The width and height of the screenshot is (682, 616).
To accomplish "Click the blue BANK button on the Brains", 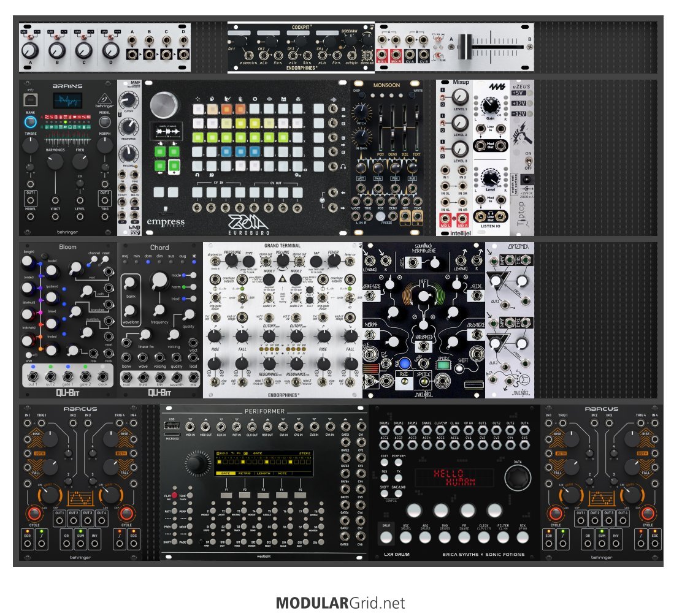I will pos(31,122).
